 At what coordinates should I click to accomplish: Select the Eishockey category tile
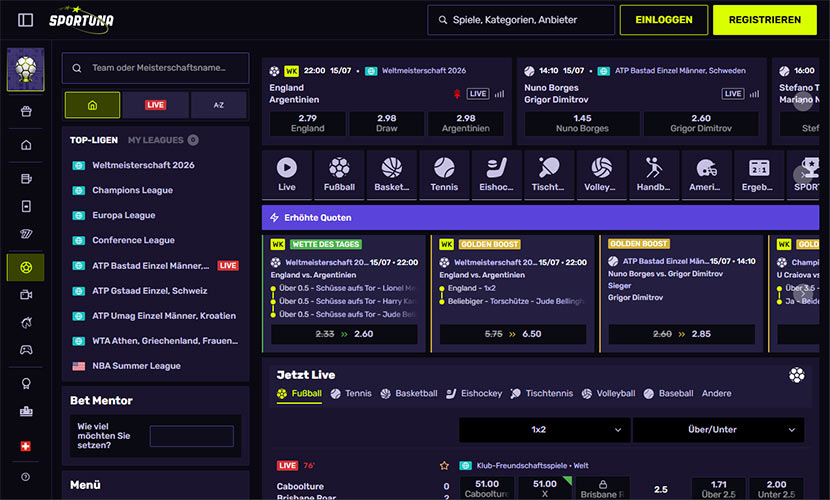click(497, 175)
